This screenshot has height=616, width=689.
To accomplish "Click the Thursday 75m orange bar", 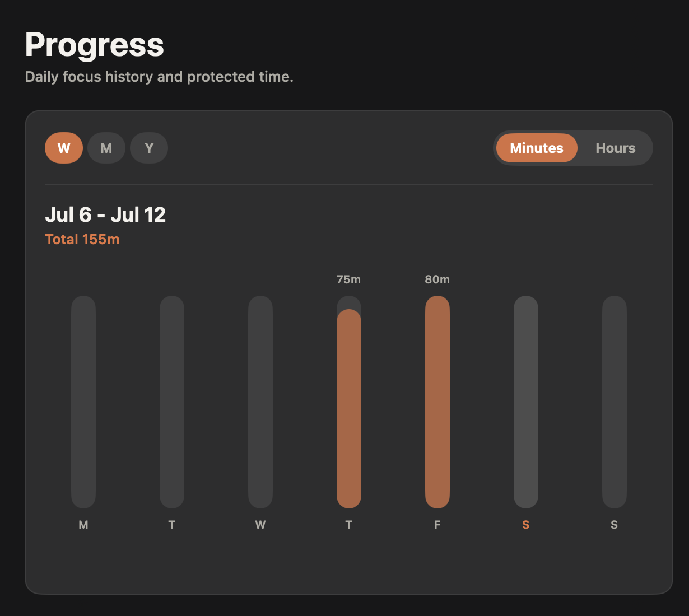I will point(349,409).
